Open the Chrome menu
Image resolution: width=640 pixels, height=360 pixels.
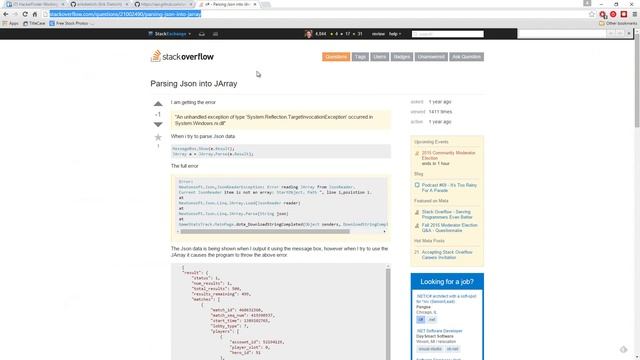coord(635,14)
